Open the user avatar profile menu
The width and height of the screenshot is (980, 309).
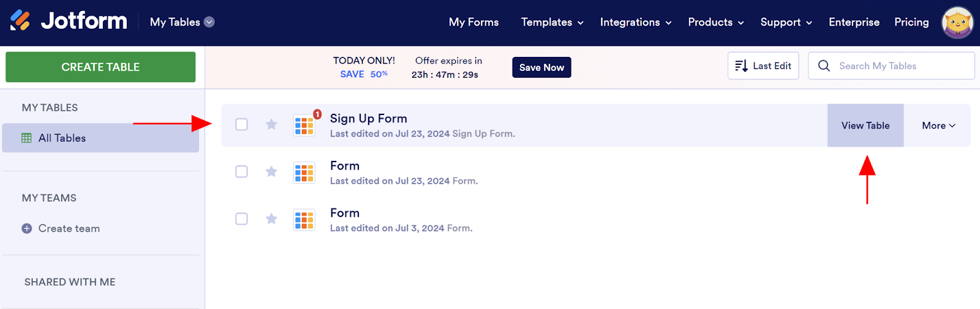click(x=957, y=23)
